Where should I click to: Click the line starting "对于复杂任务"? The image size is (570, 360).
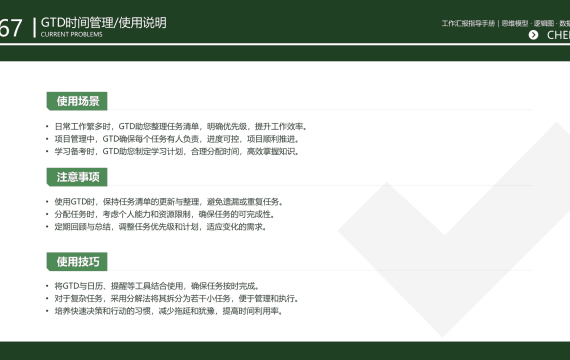(177, 299)
